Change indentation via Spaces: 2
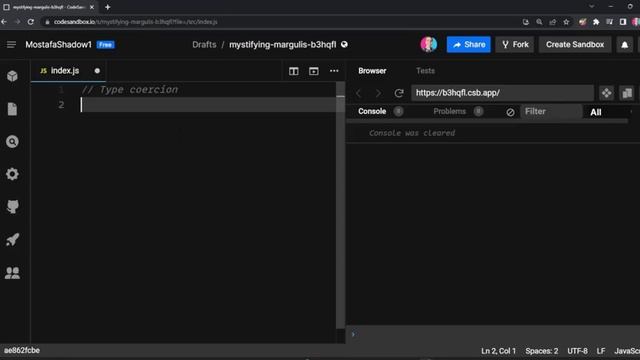640x360 pixels. (x=542, y=351)
